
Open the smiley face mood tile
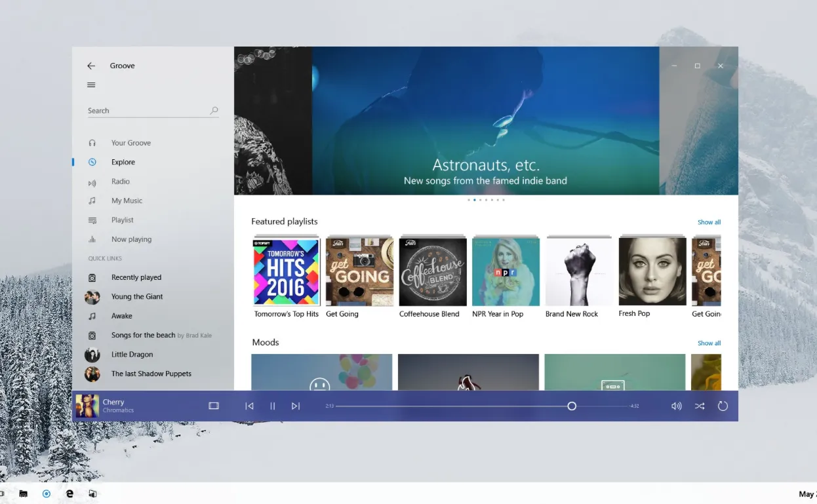[321, 372]
